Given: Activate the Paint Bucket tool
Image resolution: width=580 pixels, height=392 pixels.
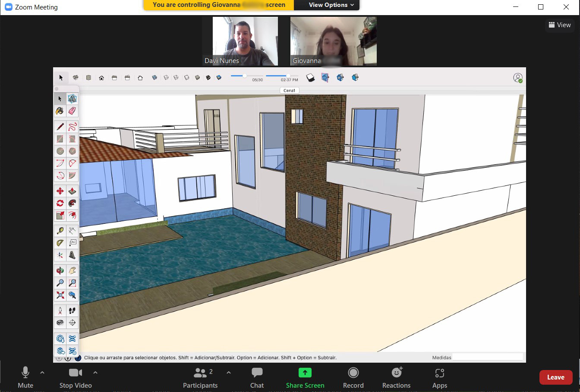Looking at the screenshot, I should 60,111.
